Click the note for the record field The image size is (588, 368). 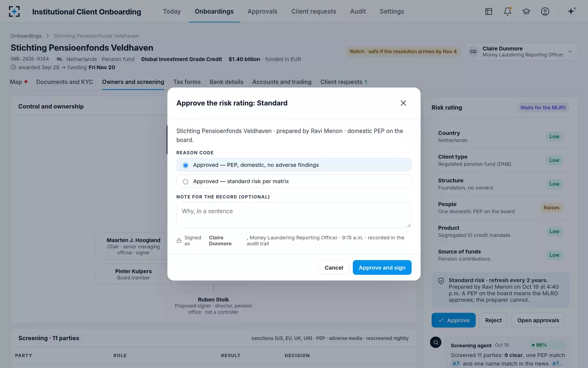(x=294, y=215)
